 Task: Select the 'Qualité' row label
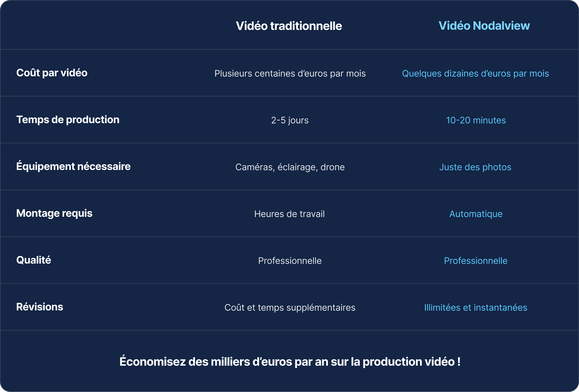point(34,260)
